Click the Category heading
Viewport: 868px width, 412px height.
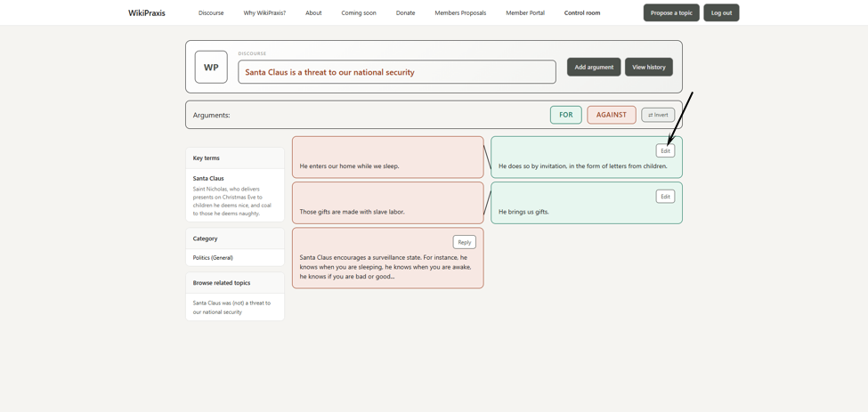(x=205, y=238)
